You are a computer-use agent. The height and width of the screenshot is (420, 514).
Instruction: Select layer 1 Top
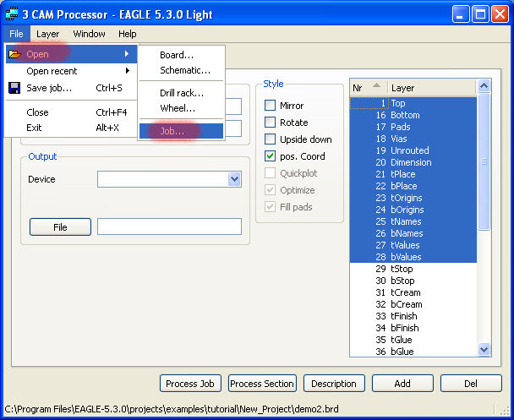(413, 103)
